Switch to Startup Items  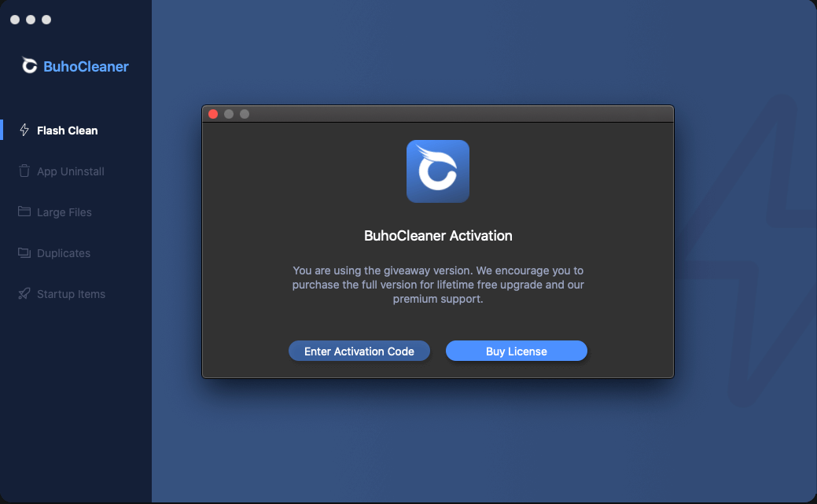(x=71, y=294)
